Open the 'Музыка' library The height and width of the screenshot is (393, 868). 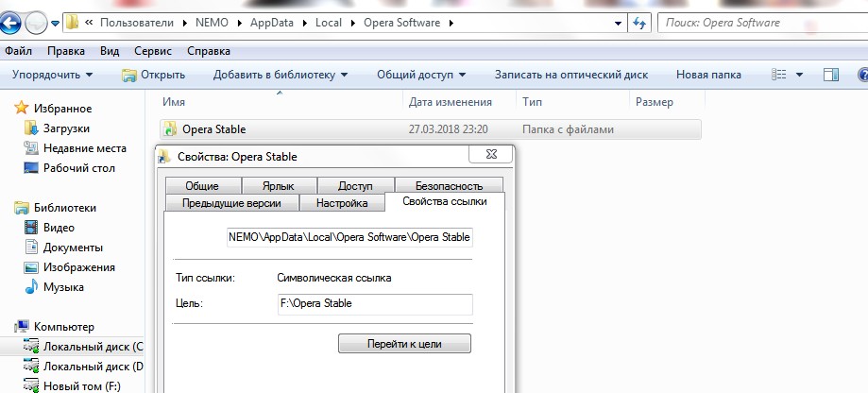pyautogui.click(x=63, y=287)
